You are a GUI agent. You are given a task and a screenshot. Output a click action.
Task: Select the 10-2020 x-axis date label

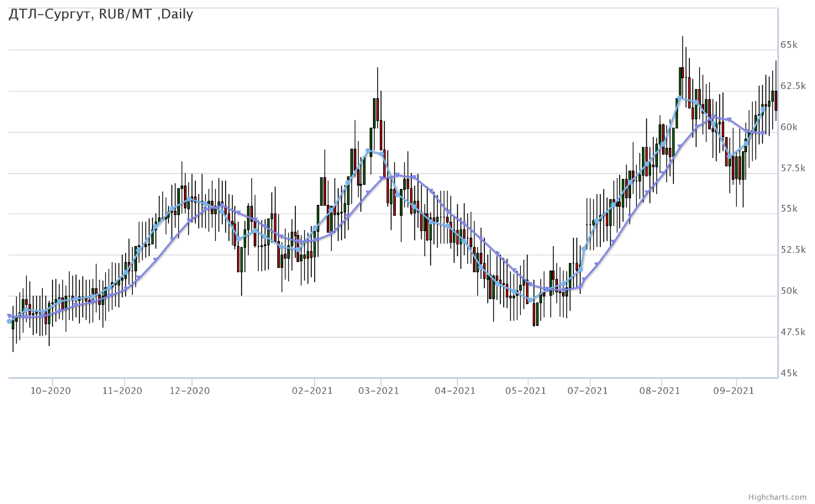coord(51,391)
